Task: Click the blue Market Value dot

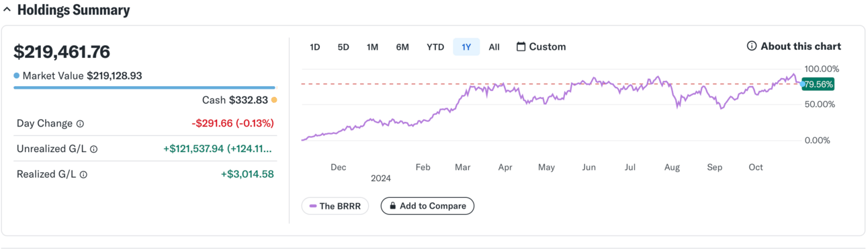Action: [x=17, y=76]
